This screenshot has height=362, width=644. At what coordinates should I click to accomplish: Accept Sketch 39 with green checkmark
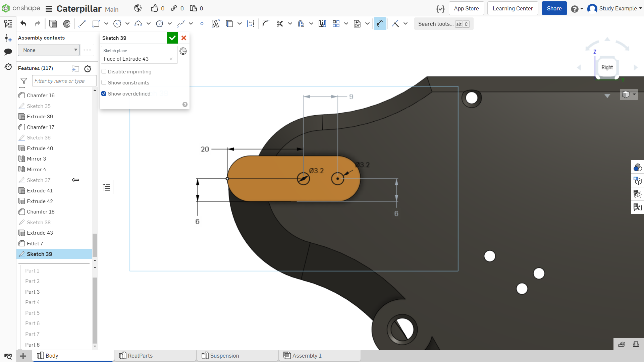point(172,38)
